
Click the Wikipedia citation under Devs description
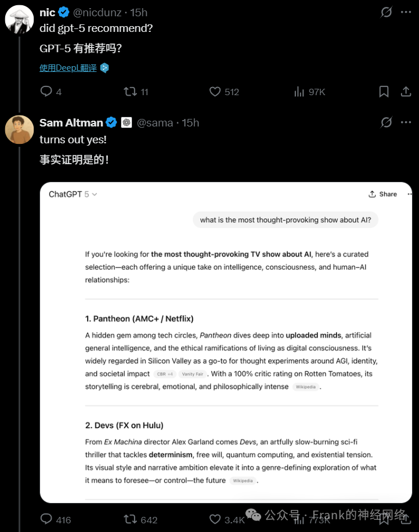point(243,481)
